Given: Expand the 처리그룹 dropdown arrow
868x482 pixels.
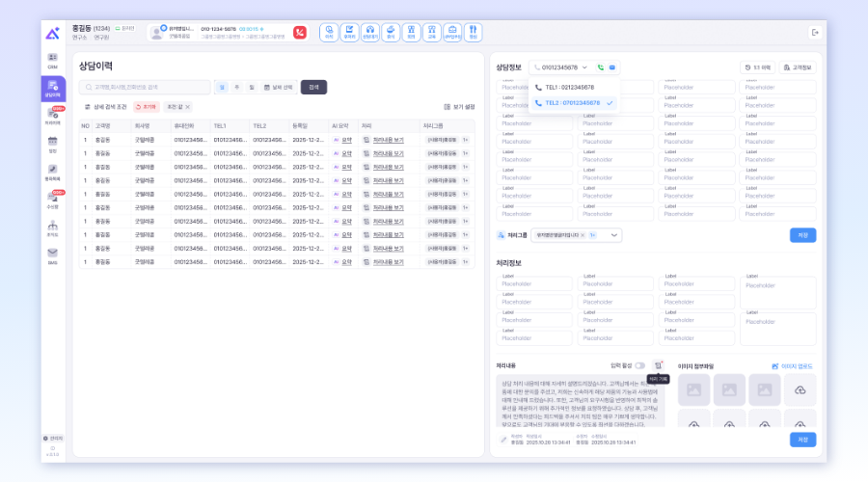Looking at the screenshot, I should click(x=614, y=235).
